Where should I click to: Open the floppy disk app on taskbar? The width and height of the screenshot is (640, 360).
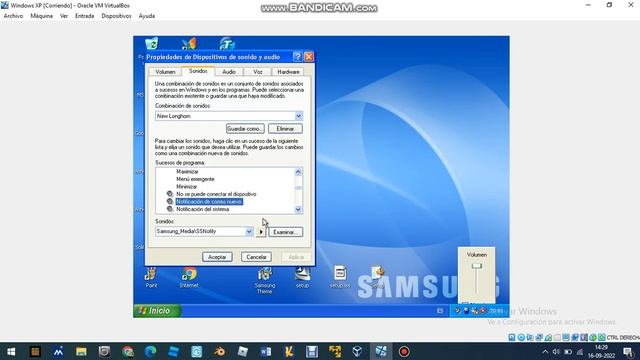pos(312,351)
